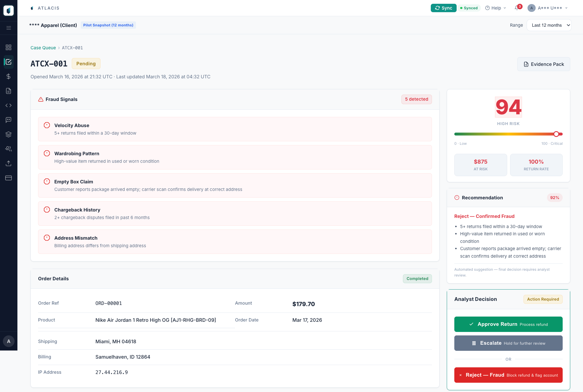Click the Chargeback History alert icon
Viewport: 583px width, 392px height.
[47, 209]
